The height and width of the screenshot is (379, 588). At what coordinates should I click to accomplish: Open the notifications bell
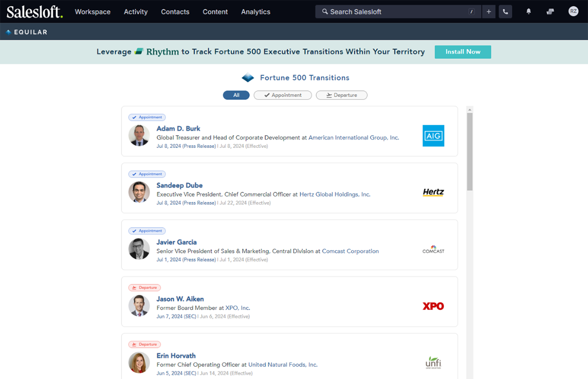click(528, 12)
